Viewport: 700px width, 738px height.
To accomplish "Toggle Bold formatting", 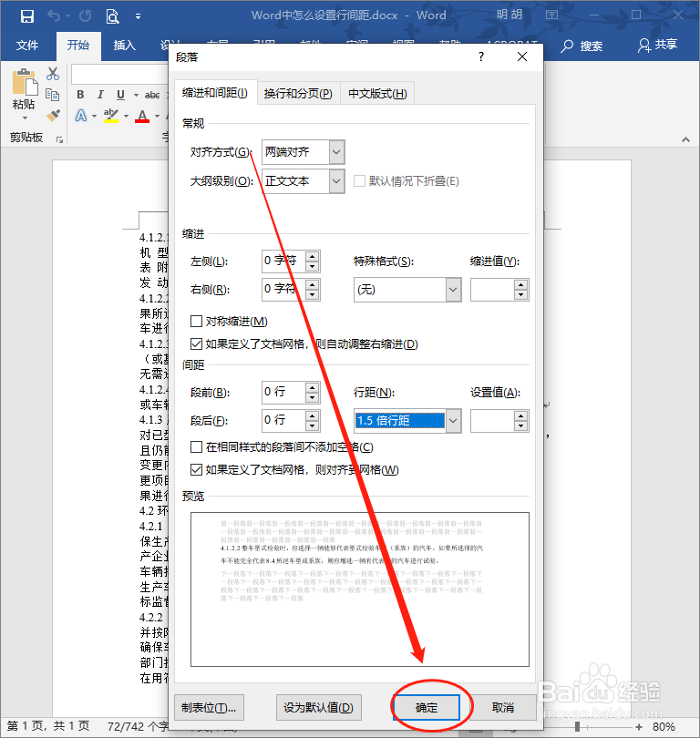I will pyautogui.click(x=80, y=95).
